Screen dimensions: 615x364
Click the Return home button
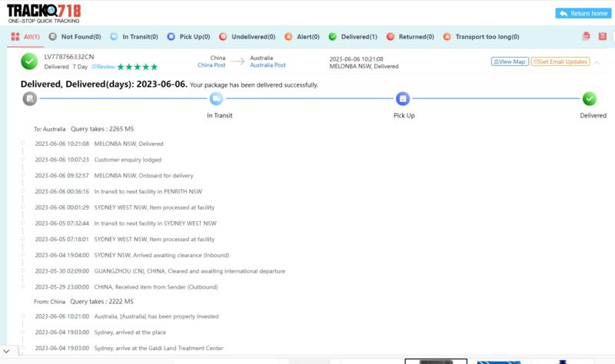(583, 13)
